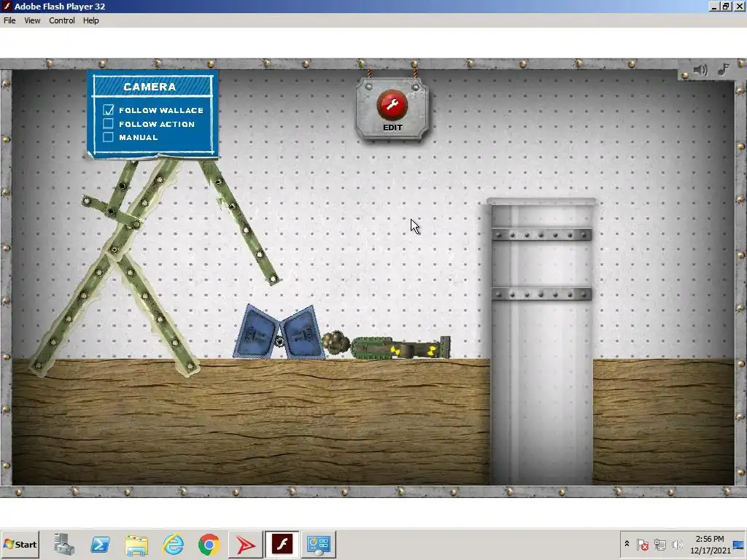
Task: Open the File menu
Action: pyautogui.click(x=9, y=20)
